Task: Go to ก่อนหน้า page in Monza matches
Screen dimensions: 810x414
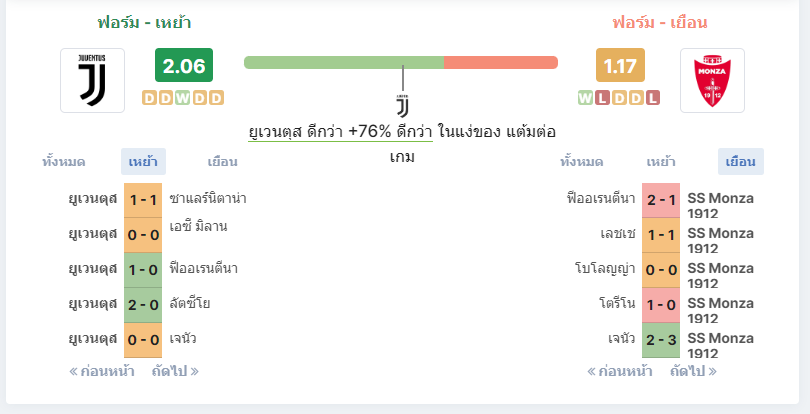Action: 620,371
